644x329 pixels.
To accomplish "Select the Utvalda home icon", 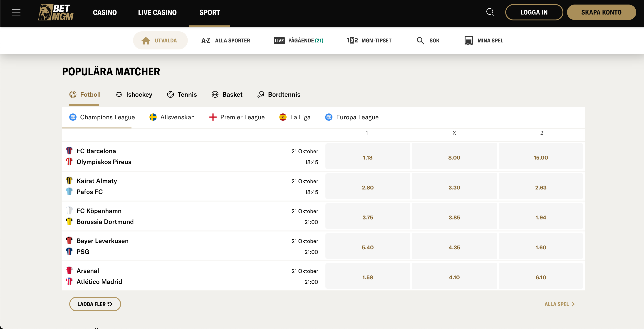I will pyautogui.click(x=146, y=40).
